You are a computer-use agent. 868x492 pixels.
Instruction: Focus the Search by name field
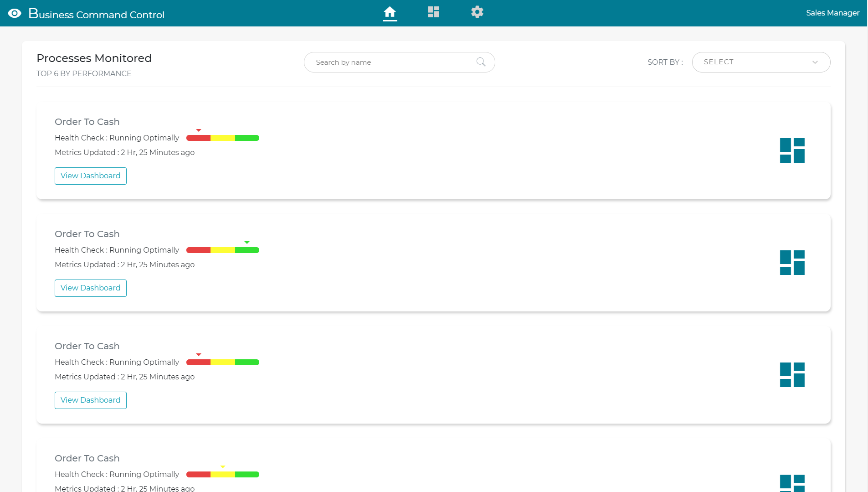pos(392,62)
